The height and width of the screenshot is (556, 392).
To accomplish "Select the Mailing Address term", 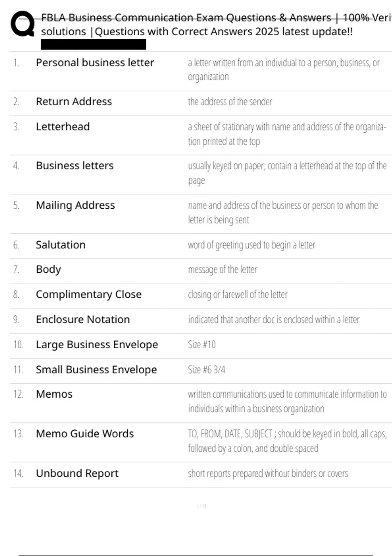I will pos(75,205).
